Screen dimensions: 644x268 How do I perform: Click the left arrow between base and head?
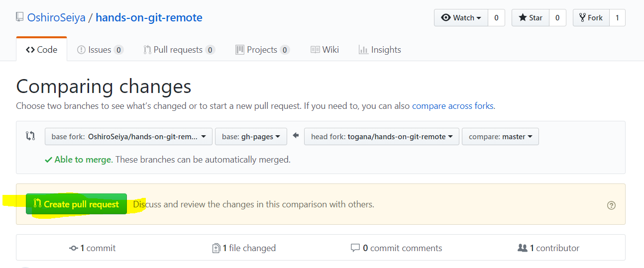296,136
